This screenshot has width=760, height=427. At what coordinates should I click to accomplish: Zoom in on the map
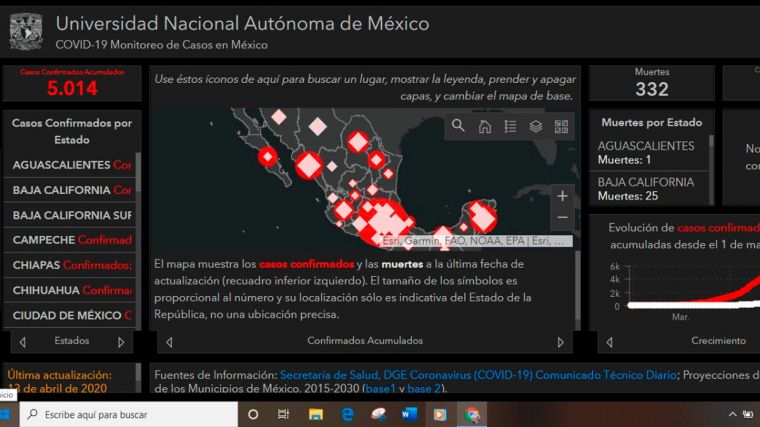pyautogui.click(x=562, y=196)
